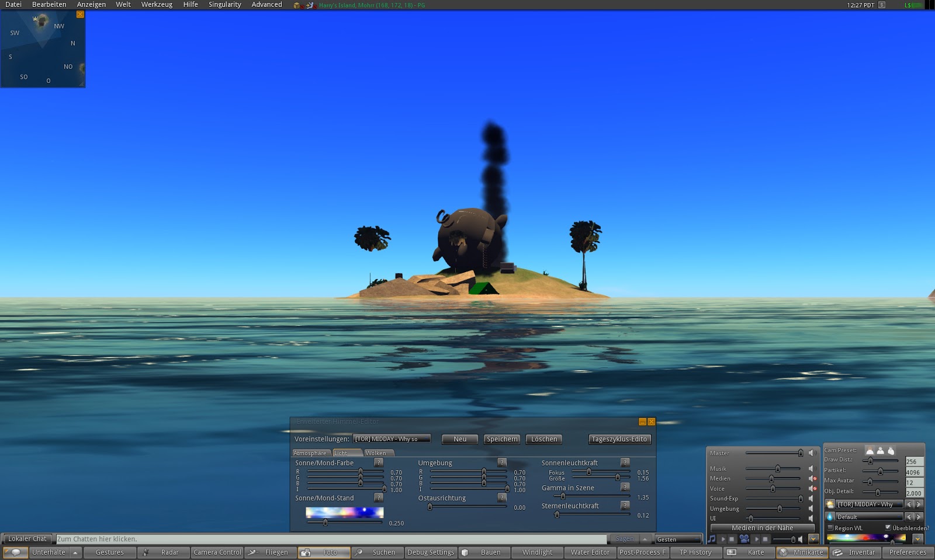Click the sun icon beside the Windlight sky preset
The width and height of the screenshot is (935, 560).
click(830, 504)
